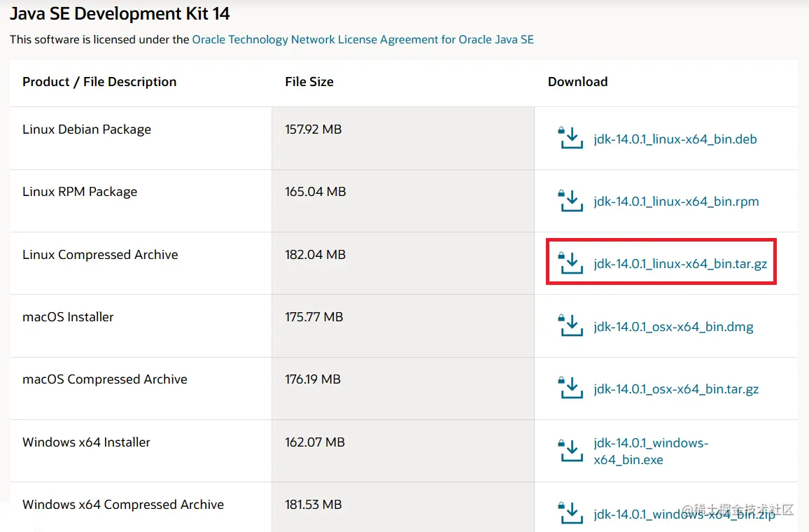Click download icon for Linux Compressed Archive
Image resolution: width=809 pixels, height=532 pixels.
coord(570,262)
